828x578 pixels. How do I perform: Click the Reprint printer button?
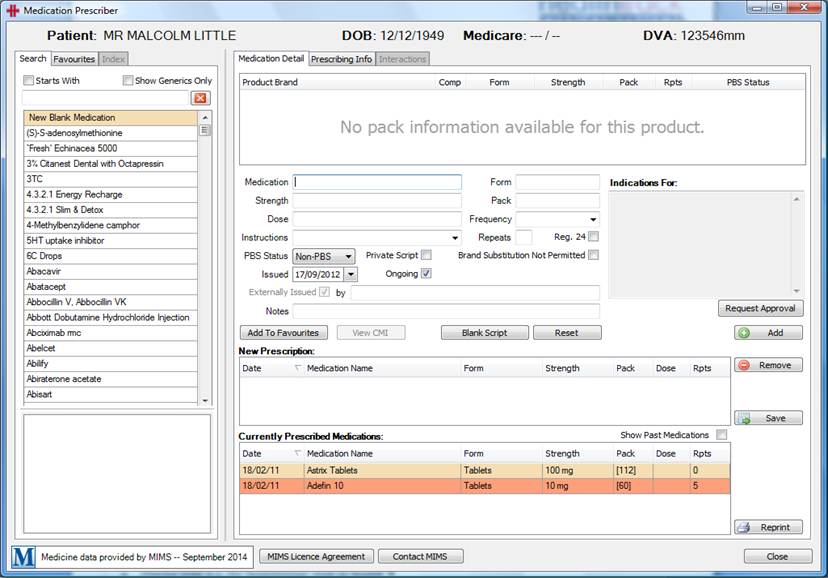pos(768,527)
